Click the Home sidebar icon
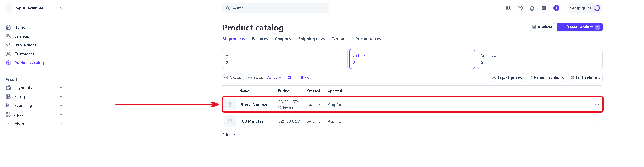The width and height of the screenshot is (644, 167). click(x=8, y=27)
